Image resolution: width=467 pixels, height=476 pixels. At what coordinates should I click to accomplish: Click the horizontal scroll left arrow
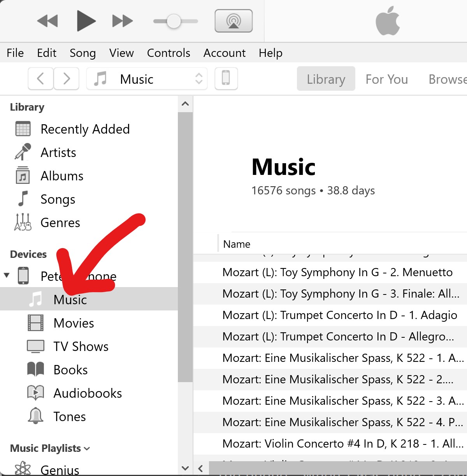coord(200,468)
